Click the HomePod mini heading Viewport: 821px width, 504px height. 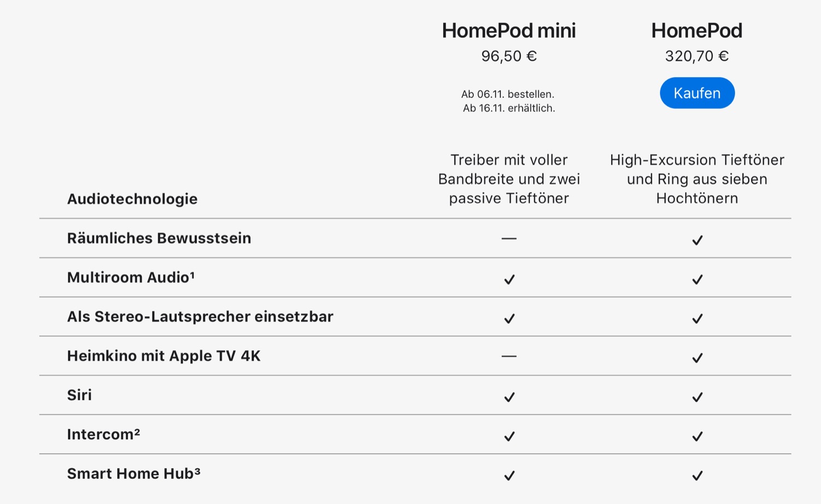pos(508,31)
